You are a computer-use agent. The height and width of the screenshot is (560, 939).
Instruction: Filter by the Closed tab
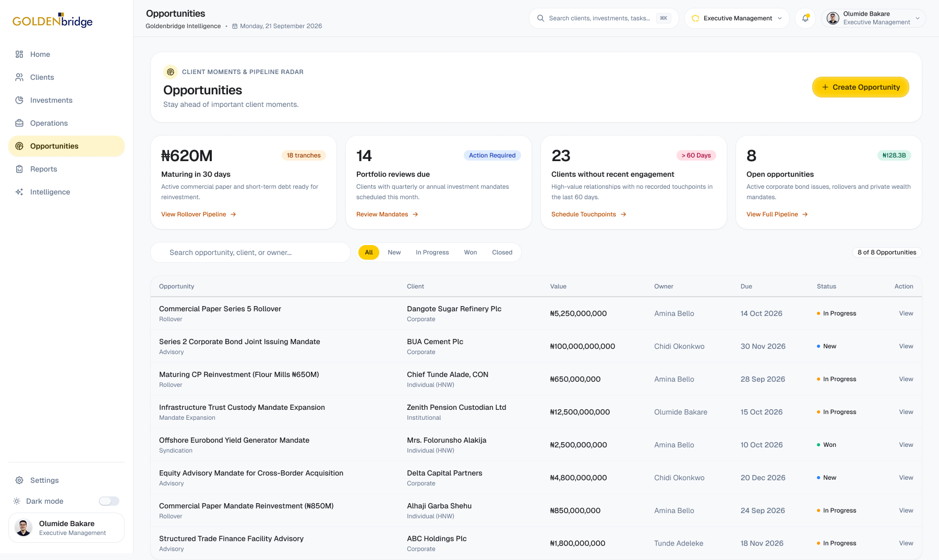pyautogui.click(x=502, y=252)
